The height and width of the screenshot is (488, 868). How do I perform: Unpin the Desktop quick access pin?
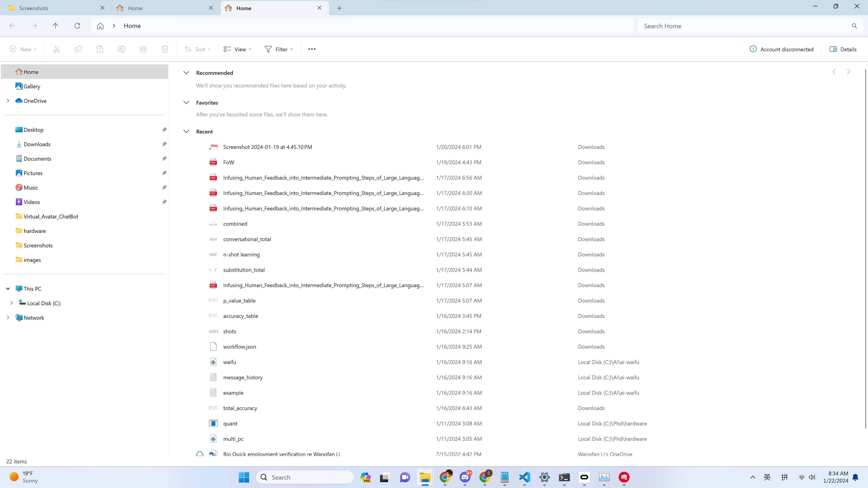point(164,130)
